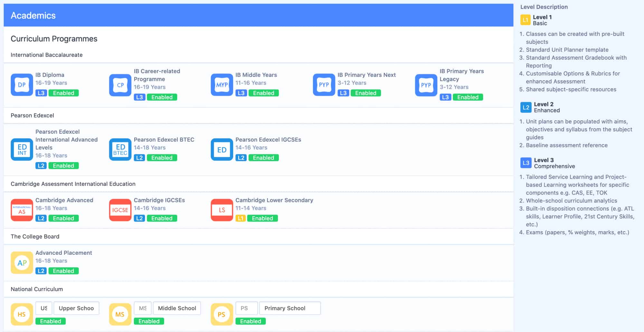Click the L3 badge under IB Middle Years
Image resolution: width=644 pixels, height=332 pixels.
(x=241, y=93)
